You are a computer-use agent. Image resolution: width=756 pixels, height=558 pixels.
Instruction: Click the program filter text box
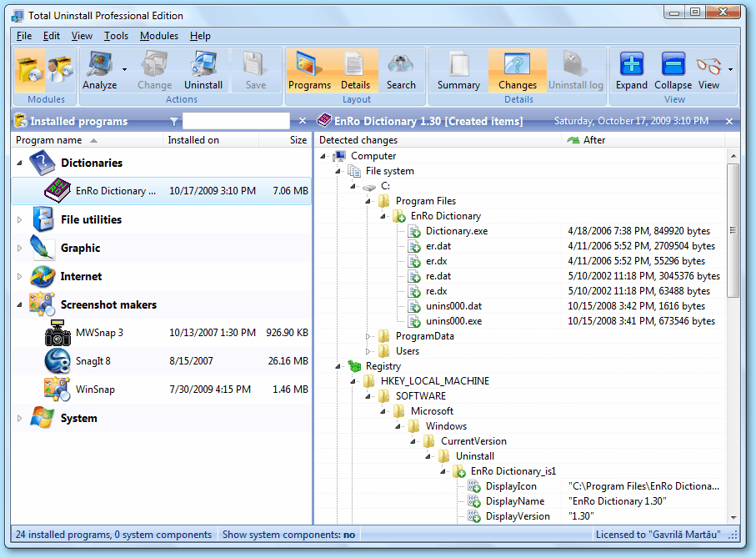click(236, 121)
